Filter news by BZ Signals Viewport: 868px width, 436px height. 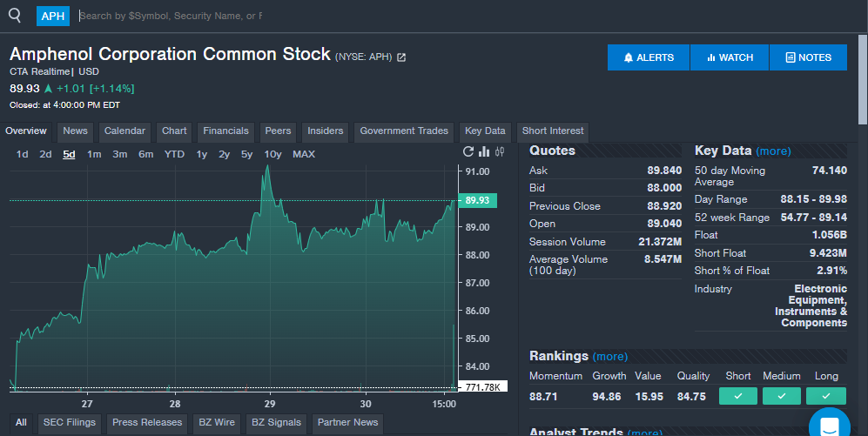tap(276, 423)
